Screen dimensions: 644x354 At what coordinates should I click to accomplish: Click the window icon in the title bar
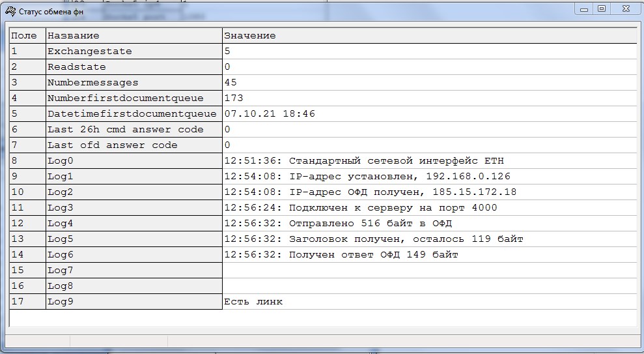[10, 12]
